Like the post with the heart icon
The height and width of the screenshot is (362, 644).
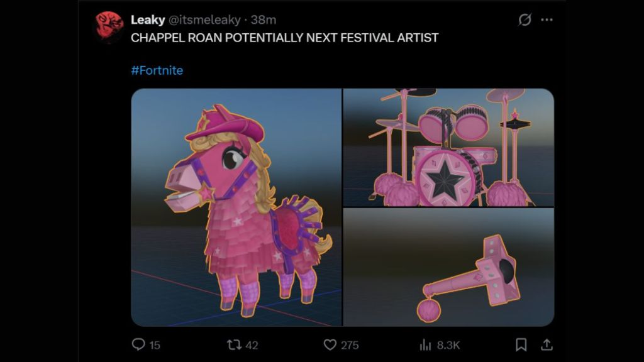[330, 344]
